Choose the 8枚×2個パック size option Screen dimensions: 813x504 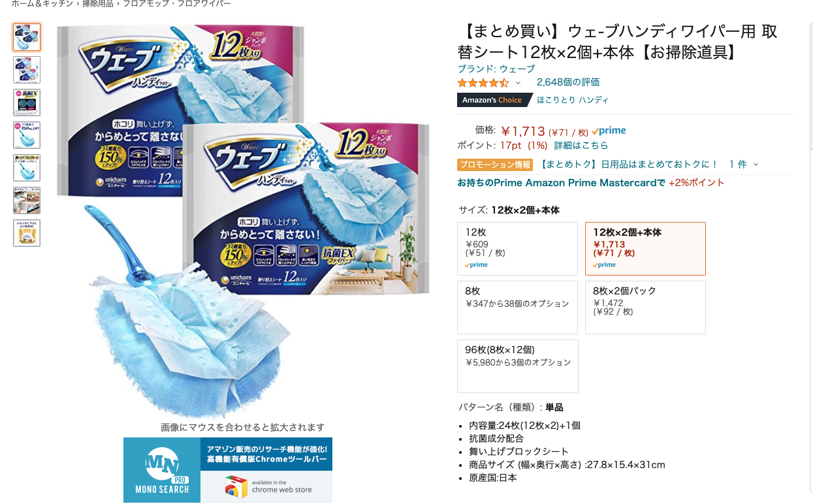coord(645,307)
